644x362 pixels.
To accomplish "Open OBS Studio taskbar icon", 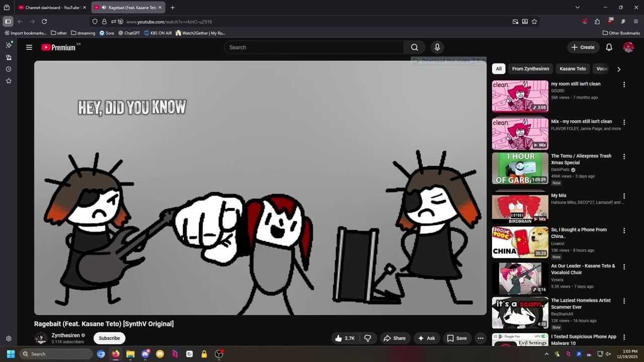I will coord(219,354).
